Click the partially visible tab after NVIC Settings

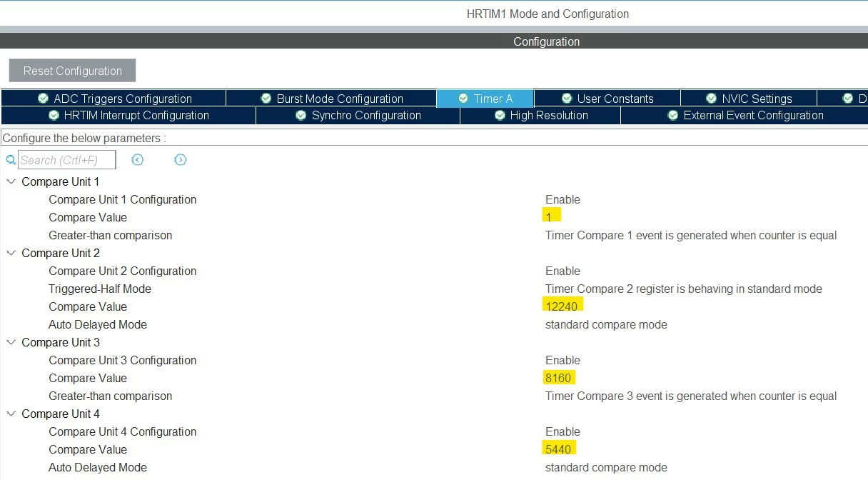coord(843,99)
